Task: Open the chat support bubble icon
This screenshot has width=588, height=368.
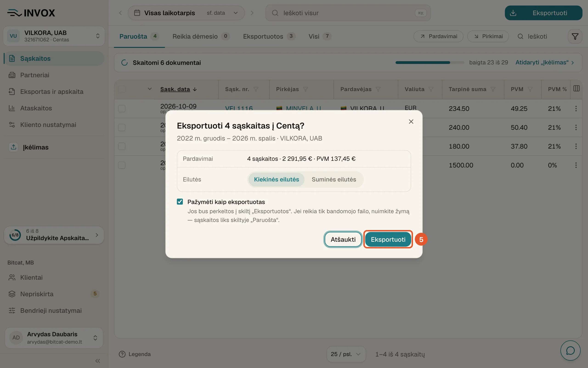Action: point(570,351)
